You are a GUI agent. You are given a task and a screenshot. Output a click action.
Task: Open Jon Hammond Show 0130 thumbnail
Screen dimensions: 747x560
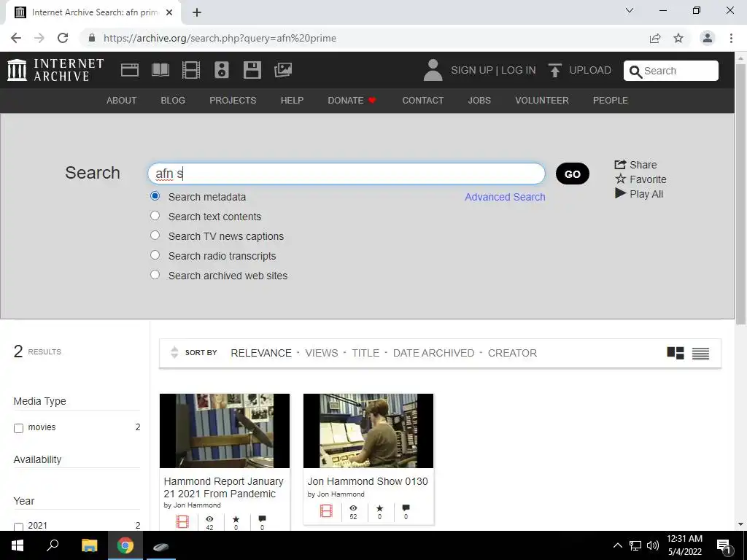click(368, 430)
